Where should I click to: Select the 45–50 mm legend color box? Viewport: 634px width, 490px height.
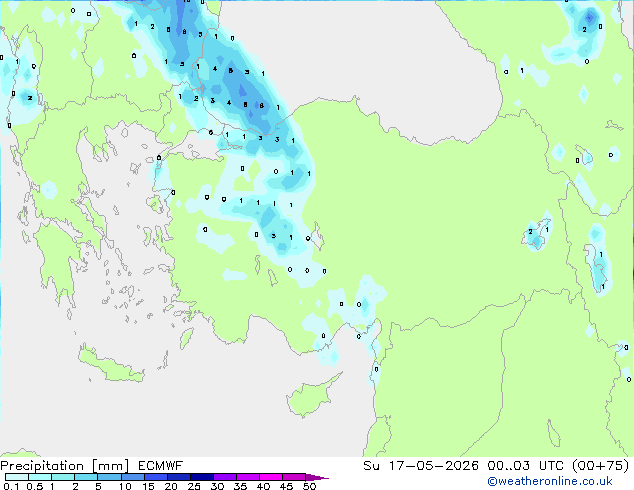tap(294, 477)
